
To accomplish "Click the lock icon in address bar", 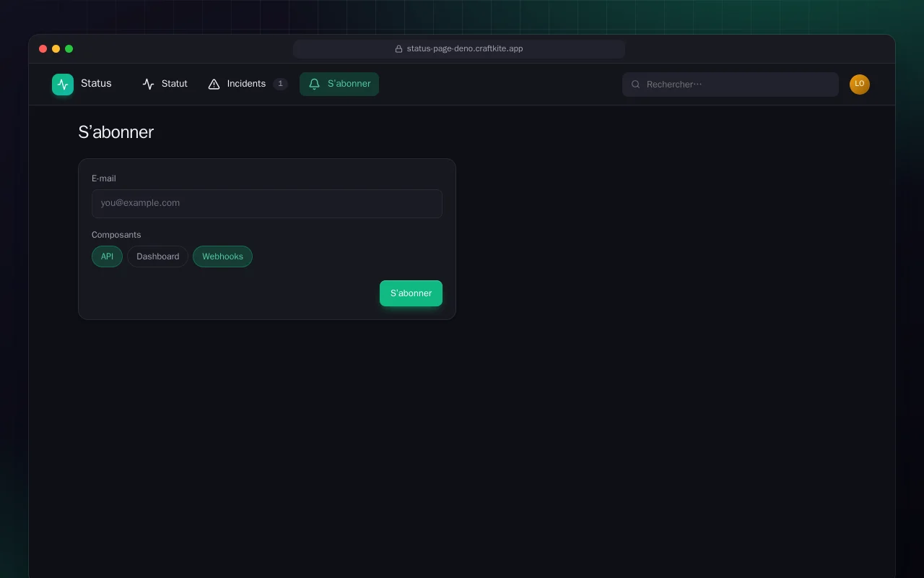I will pyautogui.click(x=398, y=49).
